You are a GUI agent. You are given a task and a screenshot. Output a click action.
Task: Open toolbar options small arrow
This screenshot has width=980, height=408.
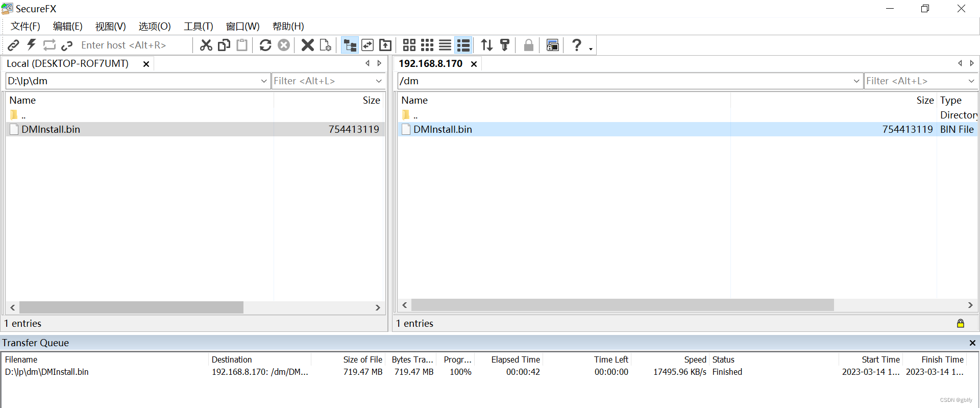coord(591,48)
